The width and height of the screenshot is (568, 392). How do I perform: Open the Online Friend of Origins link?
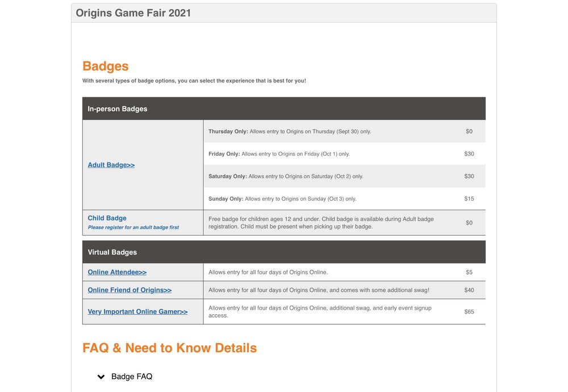(x=130, y=290)
